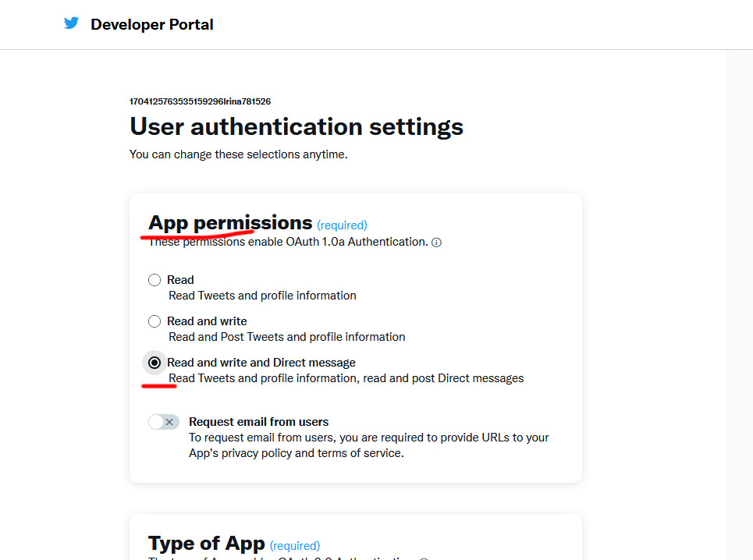Enable the Request email from users toggle
Image resolution: width=753 pixels, height=560 pixels.
click(164, 422)
